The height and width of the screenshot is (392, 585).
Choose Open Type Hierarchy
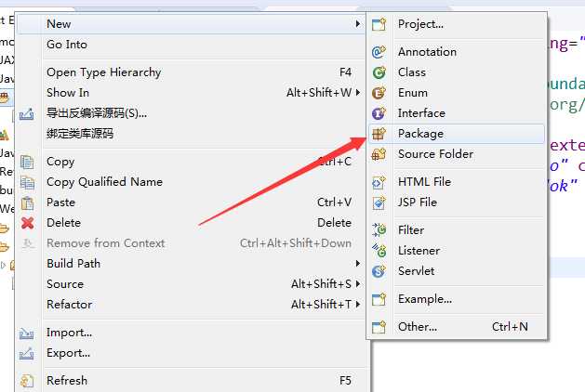[104, 72]
